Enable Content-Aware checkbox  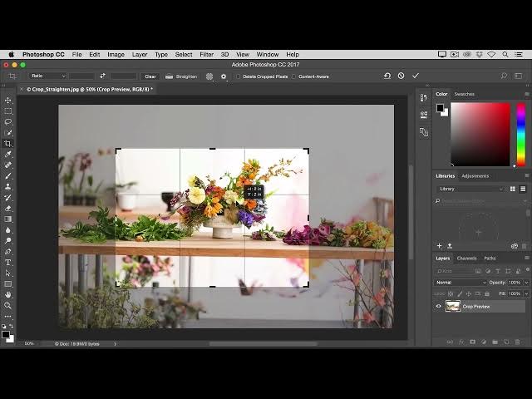293,76
